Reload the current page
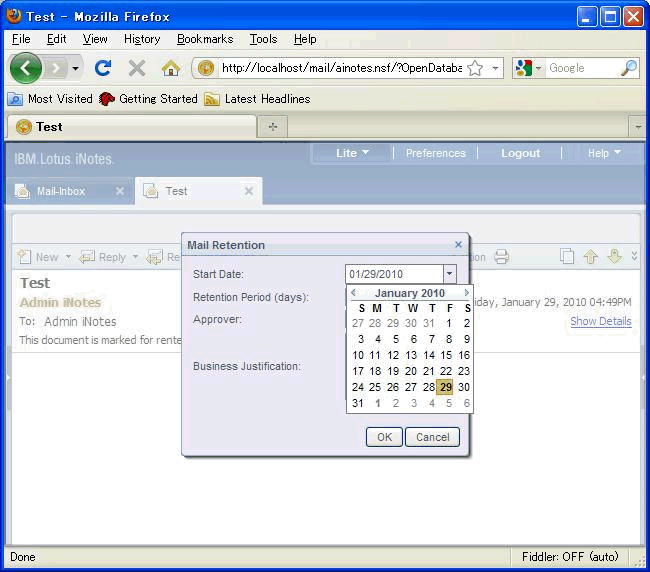650x572 pixels. 103,68
